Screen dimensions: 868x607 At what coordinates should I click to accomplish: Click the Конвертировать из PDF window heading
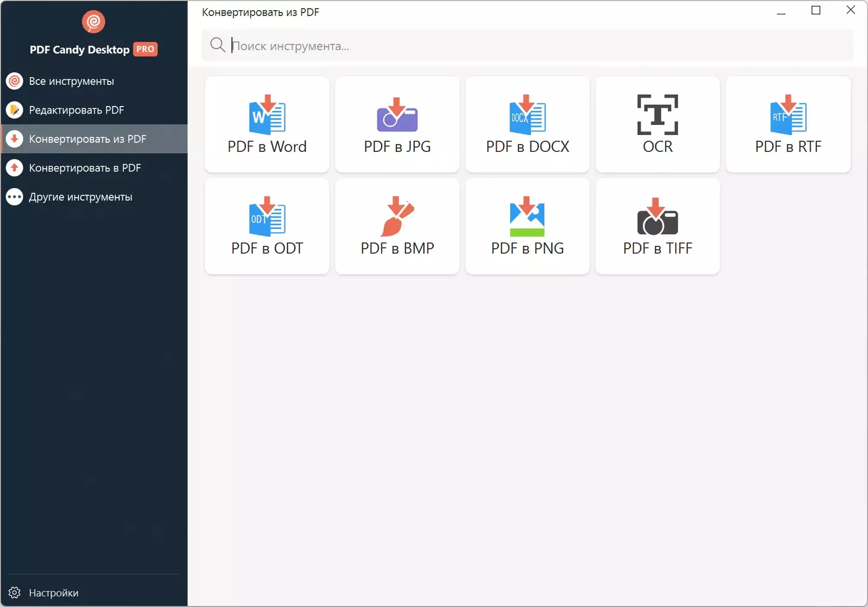(x=261, y=12)
